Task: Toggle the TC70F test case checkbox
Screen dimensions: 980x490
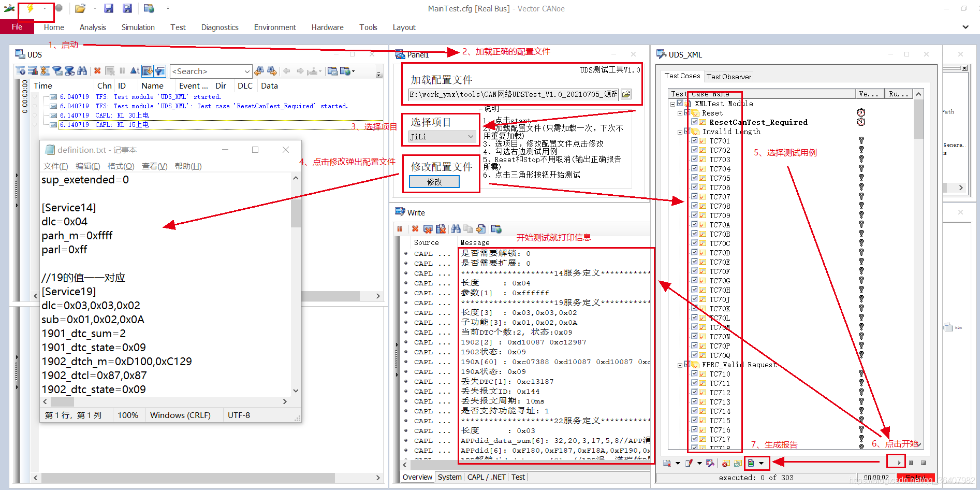Action: coord(695,271)
